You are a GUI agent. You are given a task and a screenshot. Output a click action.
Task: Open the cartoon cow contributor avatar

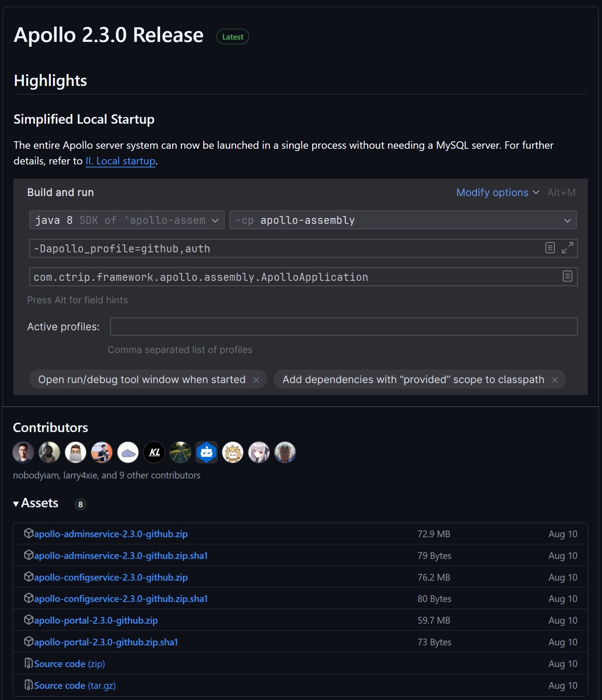pos(233,452)
